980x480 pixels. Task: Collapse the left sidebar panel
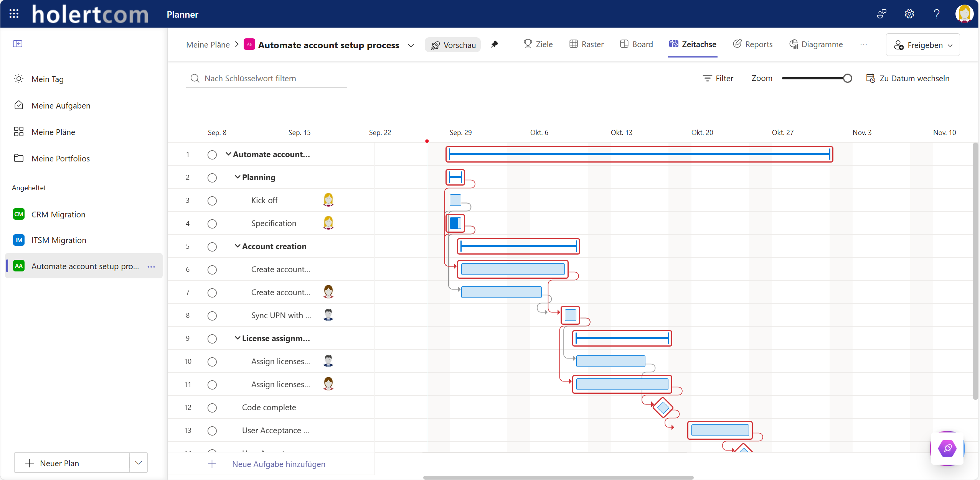click(x=18, y=44)
